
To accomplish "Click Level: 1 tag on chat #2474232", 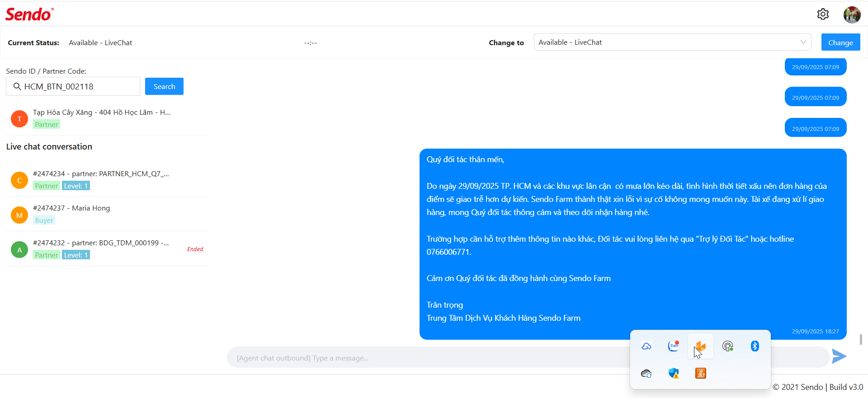I will (76, 255).
